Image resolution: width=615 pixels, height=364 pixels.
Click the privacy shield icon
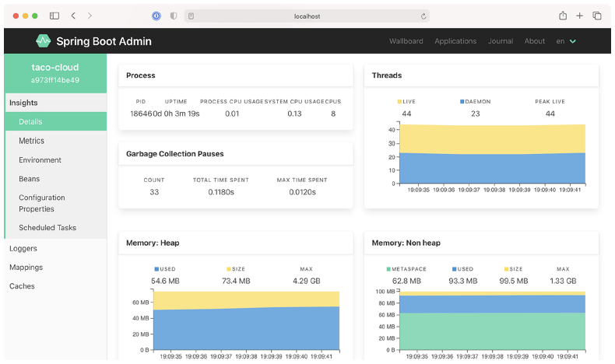pyautogui.click(x=173, y=16)
